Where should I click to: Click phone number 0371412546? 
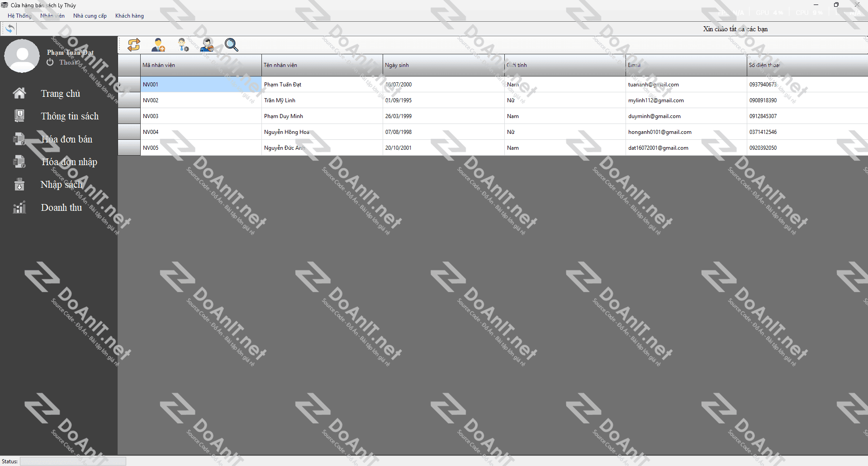tap(807, 132)
